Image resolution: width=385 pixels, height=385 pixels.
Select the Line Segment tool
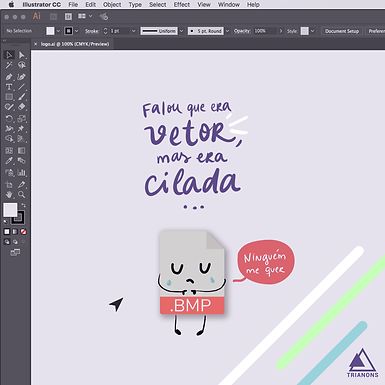pyautogui.click(x=22, y=87)
